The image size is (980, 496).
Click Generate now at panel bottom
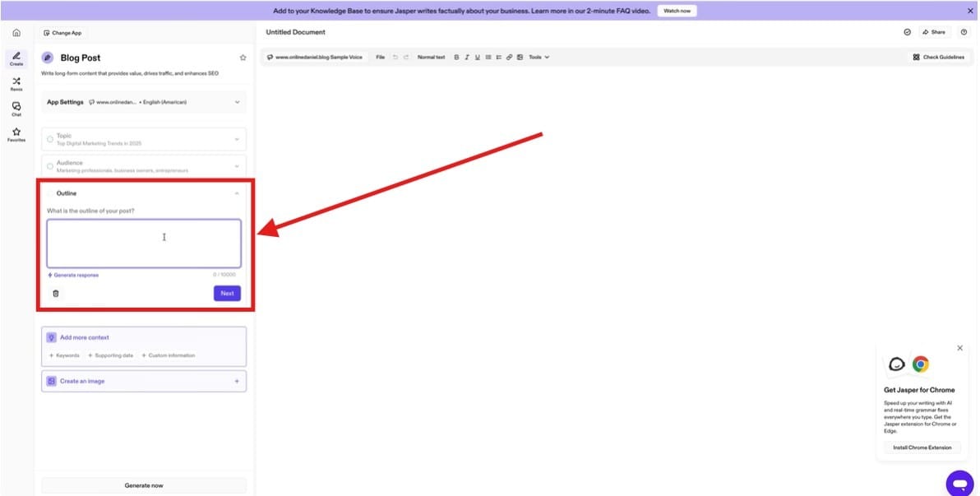tap(144, 484)
